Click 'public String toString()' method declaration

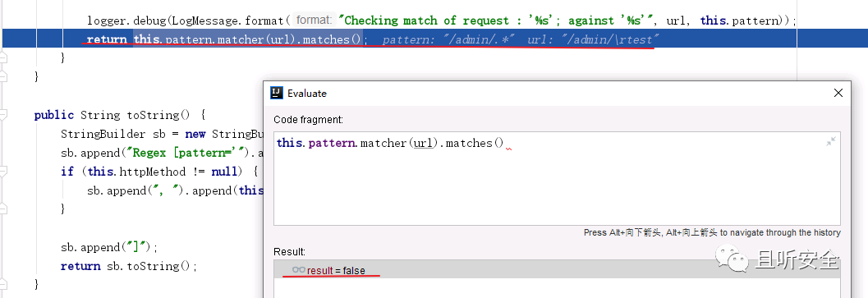coord(113,115)
